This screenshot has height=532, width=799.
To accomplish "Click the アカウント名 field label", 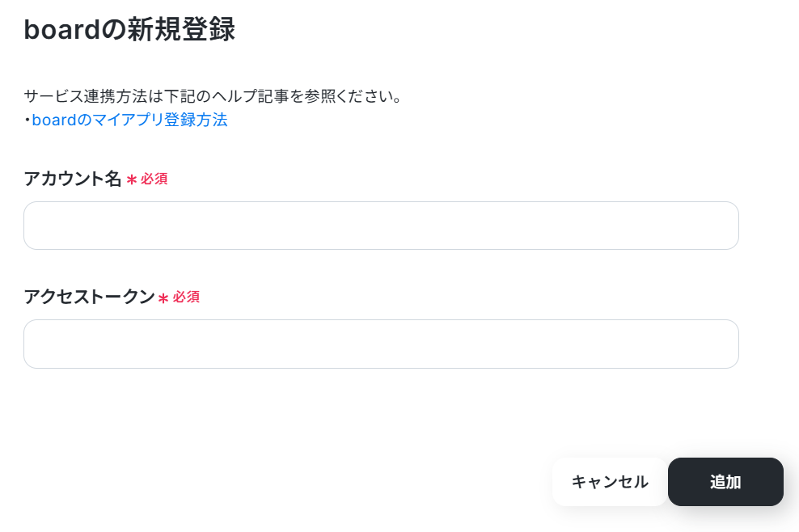I will [x=72, y=179].
